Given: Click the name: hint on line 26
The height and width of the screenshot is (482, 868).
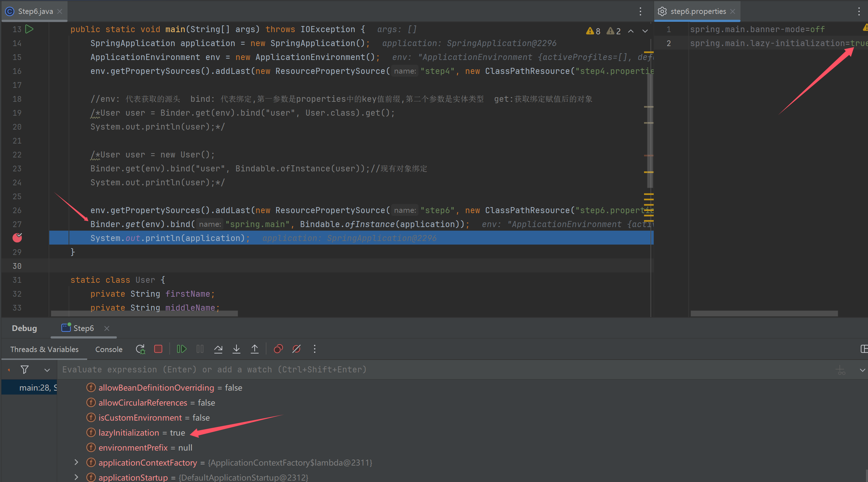Looking at the screenshot, I should pyautogui.click(x=405, y=210).
